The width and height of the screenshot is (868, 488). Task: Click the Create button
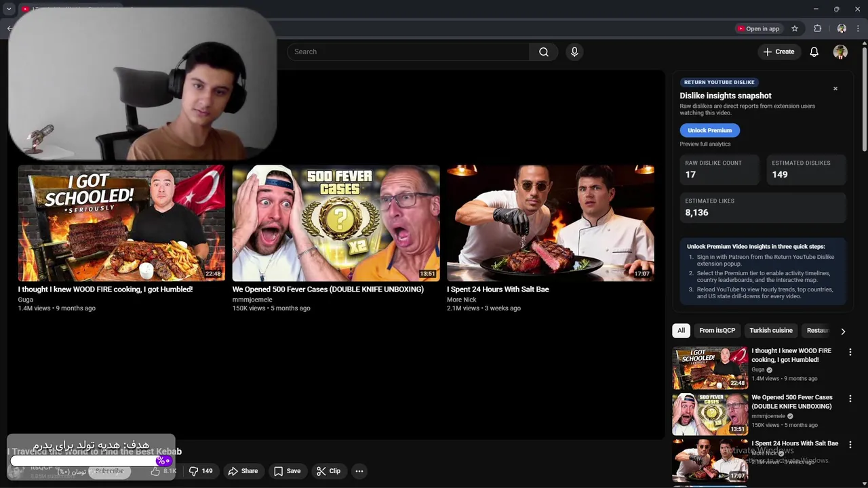778,52
